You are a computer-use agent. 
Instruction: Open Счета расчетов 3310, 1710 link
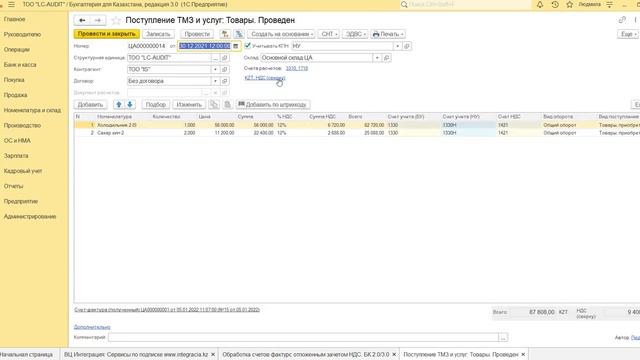point(297,68)
